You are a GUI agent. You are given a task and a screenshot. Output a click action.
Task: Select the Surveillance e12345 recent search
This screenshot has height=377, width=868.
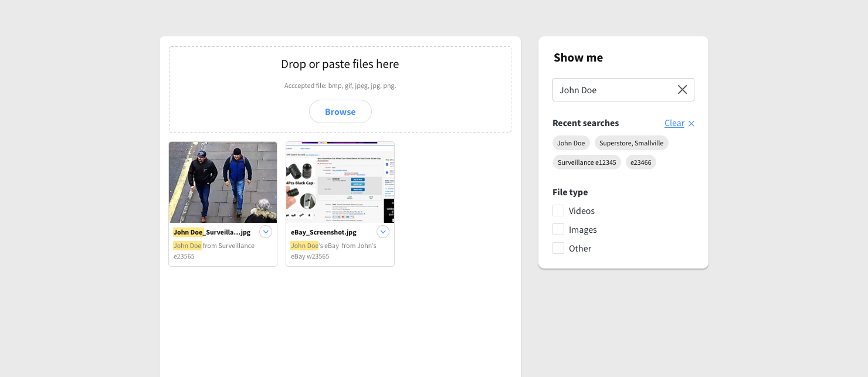[x=586, y=162]
